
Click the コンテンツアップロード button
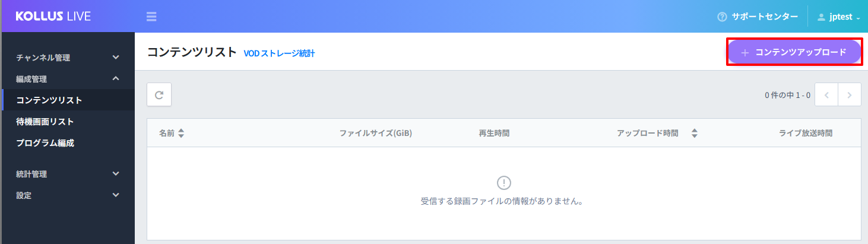tap(794, 52)
